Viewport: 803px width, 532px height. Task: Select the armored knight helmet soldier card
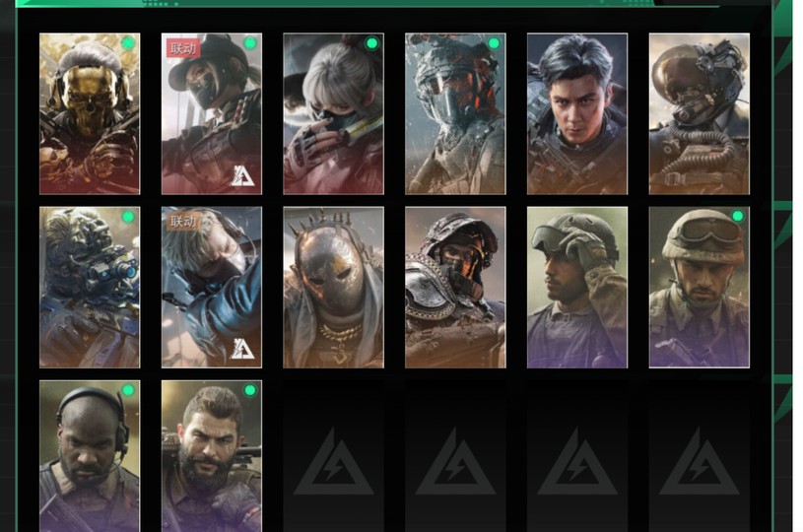point(455,288)
